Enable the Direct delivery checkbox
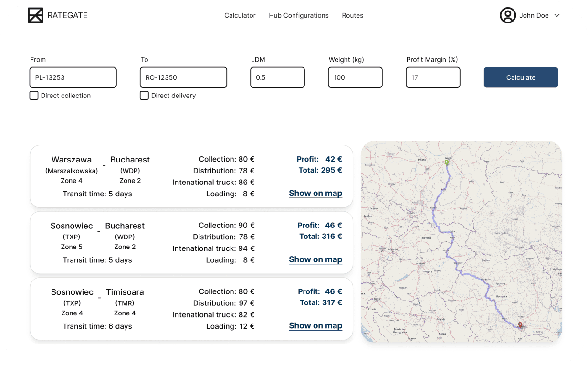Screen dimensions: 588x367 pos(144,95)
